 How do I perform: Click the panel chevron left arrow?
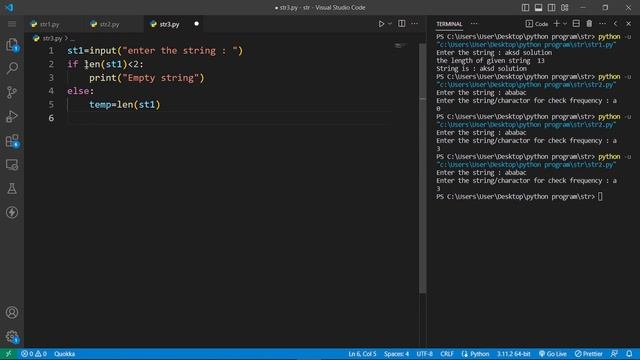(x=615, y=24)
